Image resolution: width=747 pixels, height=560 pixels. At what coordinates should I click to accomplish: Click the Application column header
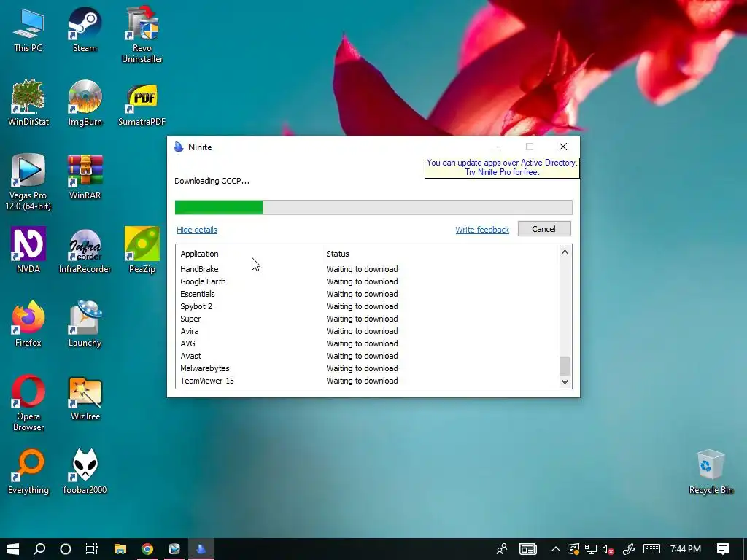pos(249,254)
